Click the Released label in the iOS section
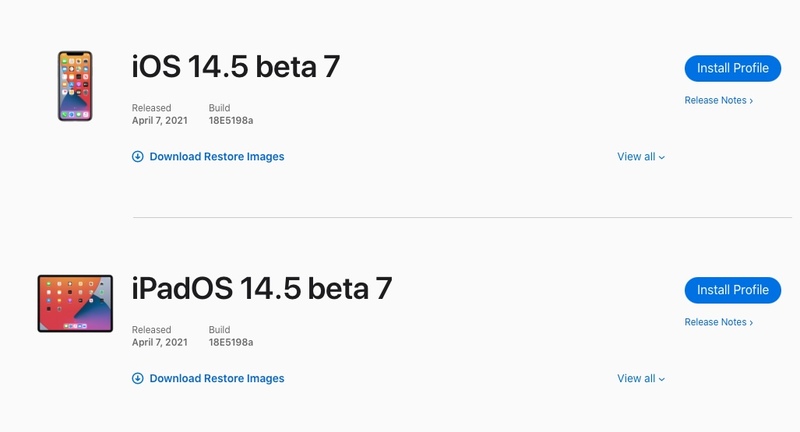 pos(152,108)
